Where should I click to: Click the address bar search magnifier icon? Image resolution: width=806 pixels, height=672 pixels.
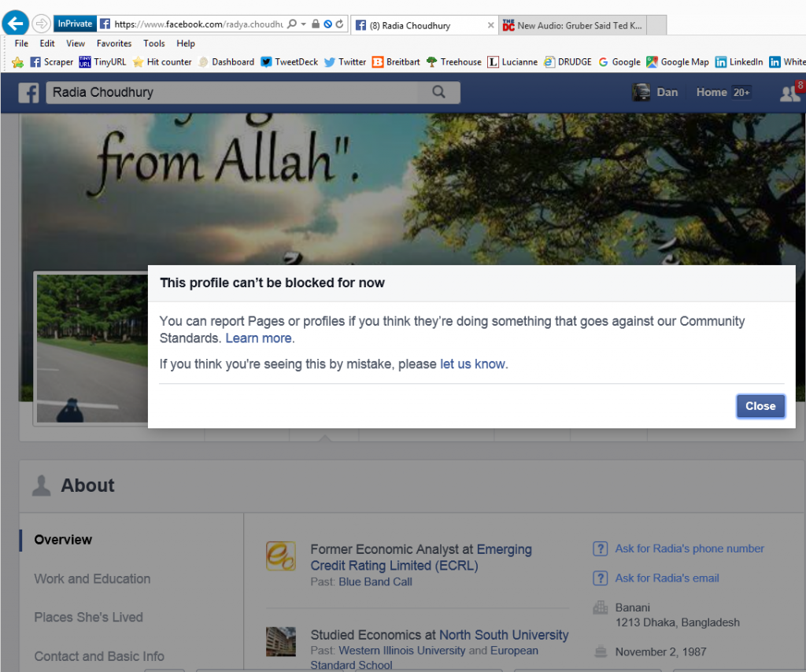292,24
